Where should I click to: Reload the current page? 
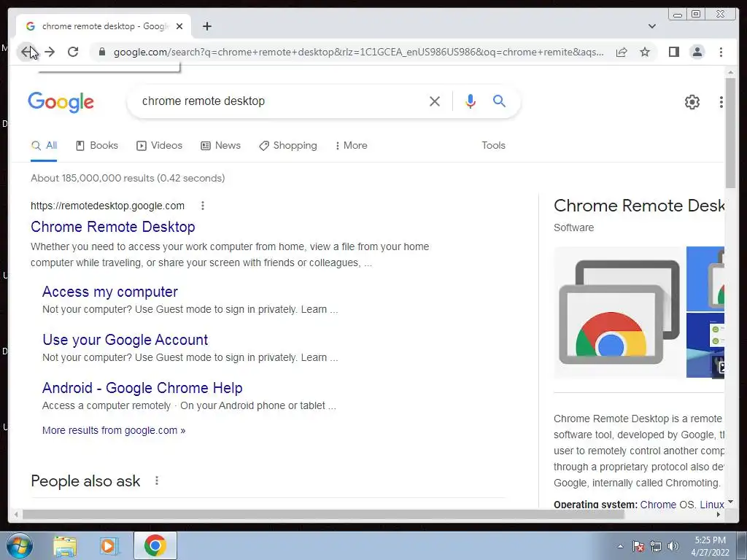click(73, 52)
